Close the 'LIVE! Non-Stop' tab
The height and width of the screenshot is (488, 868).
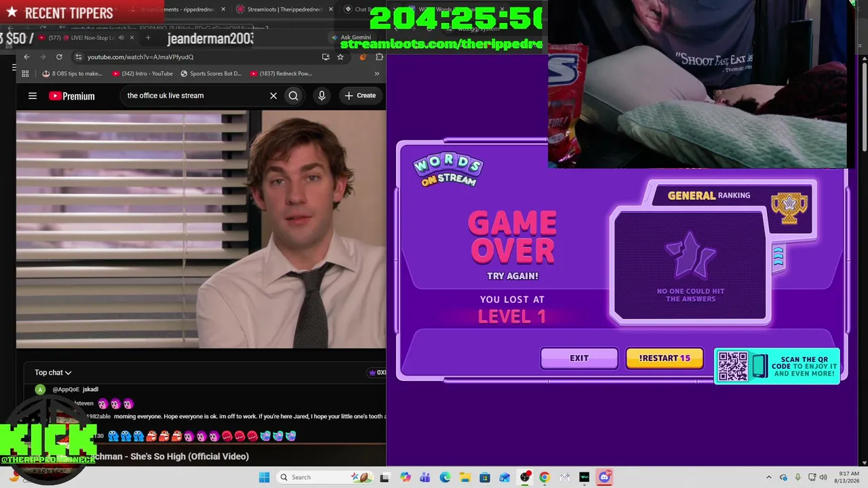pyautogui.click(x=132, y=38)
